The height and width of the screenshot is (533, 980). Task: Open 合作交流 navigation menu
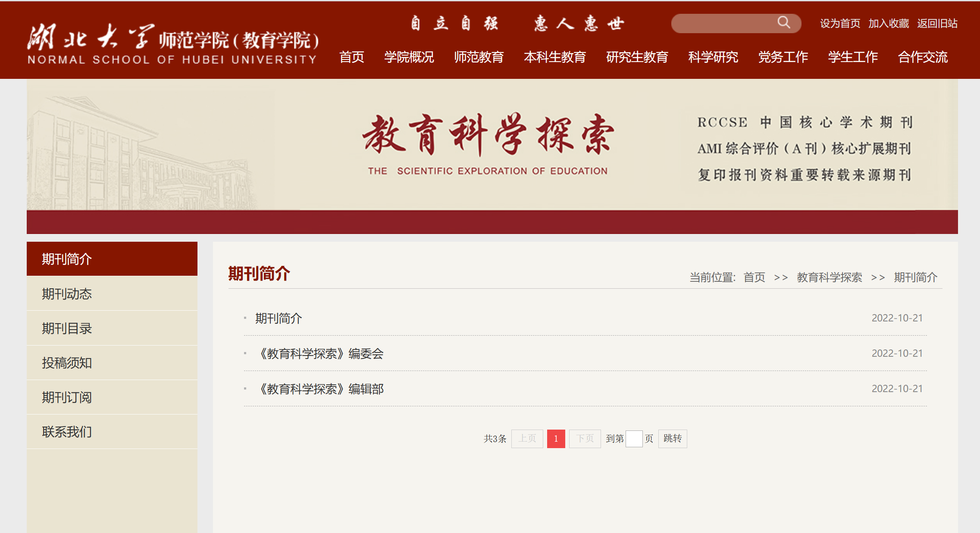(x=923, y=57)
